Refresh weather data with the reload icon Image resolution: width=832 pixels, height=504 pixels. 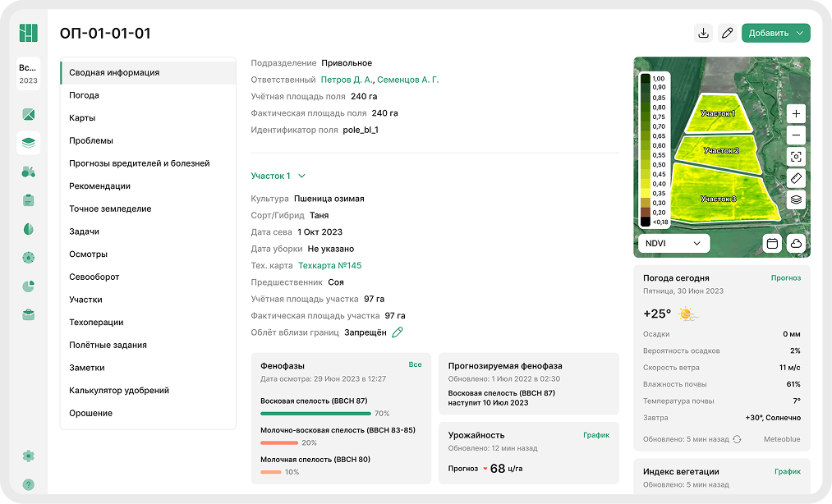click(737, 439)
